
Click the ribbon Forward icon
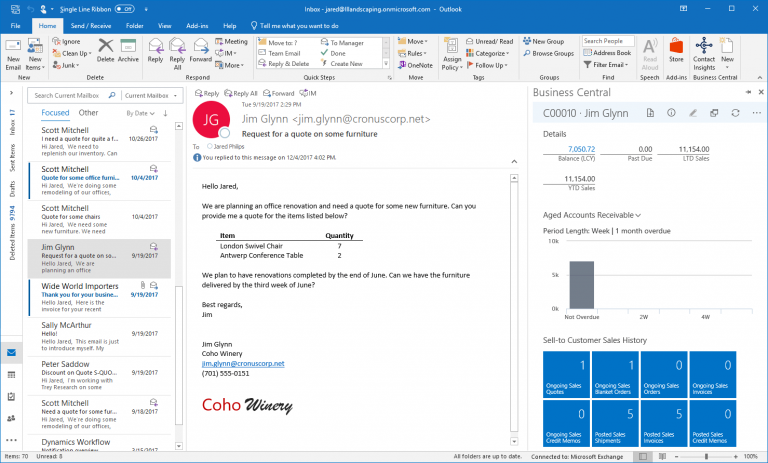point(200,46)
